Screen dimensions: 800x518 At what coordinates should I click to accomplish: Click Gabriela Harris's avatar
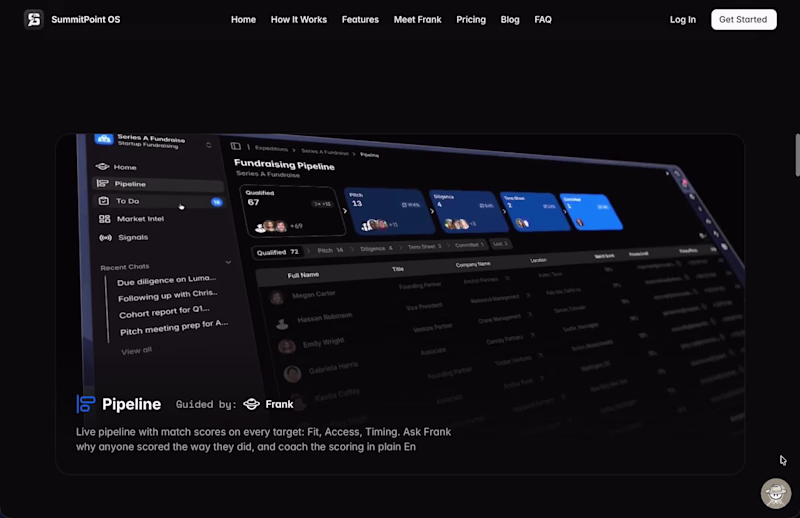click(292, 374)
